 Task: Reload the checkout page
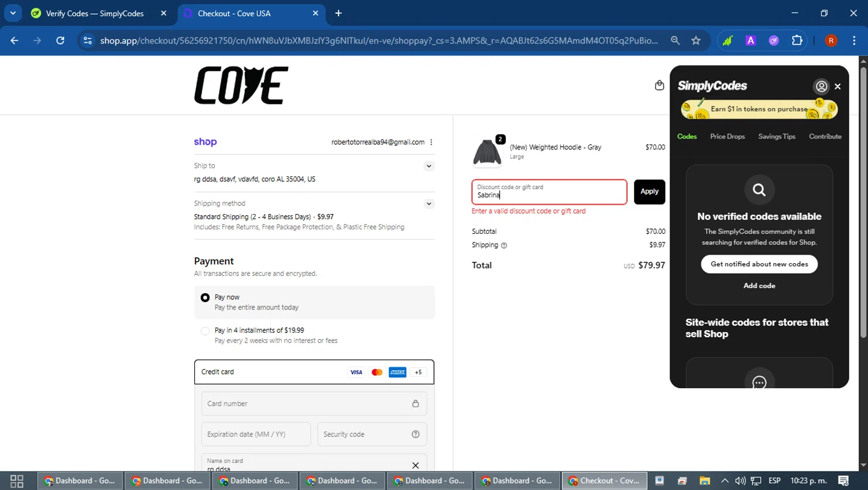(60, 40)
